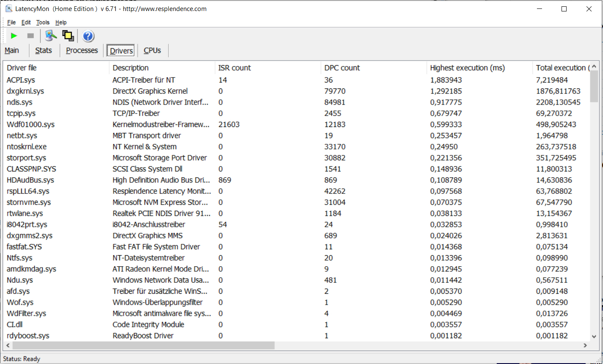The height and width of the screenshot is (364, 603).
Task: Select the amdkmdag.sys driver row
Action: (x=296, y=269)
